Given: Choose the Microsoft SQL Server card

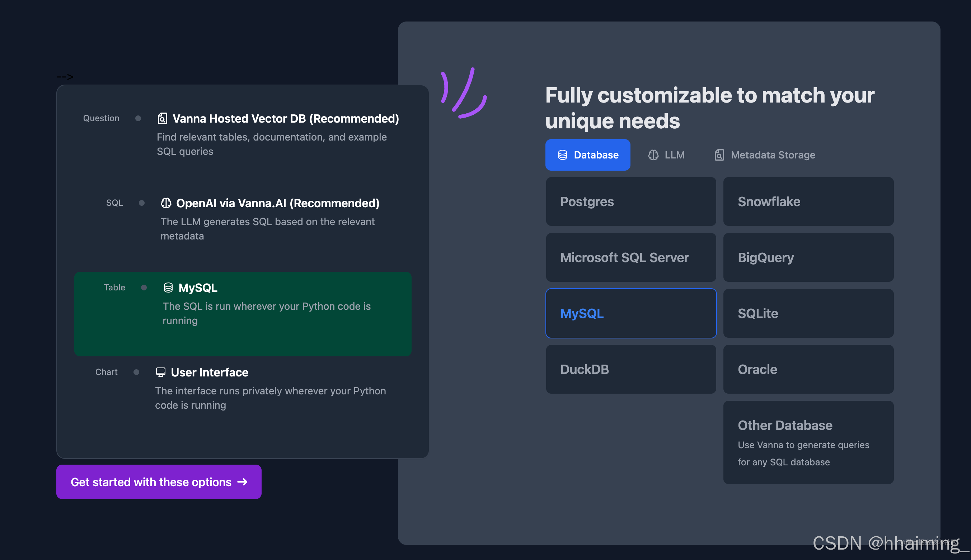Looking at the screenshot, I should [x=631, y=257].
